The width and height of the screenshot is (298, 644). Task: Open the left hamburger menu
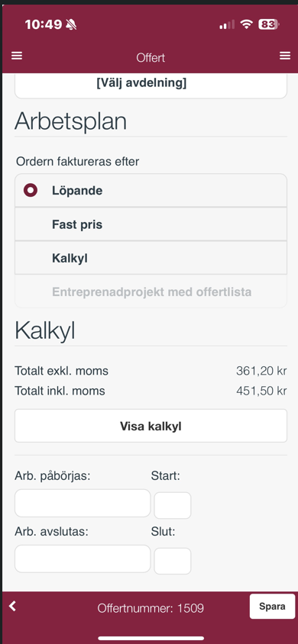point(17,56)
